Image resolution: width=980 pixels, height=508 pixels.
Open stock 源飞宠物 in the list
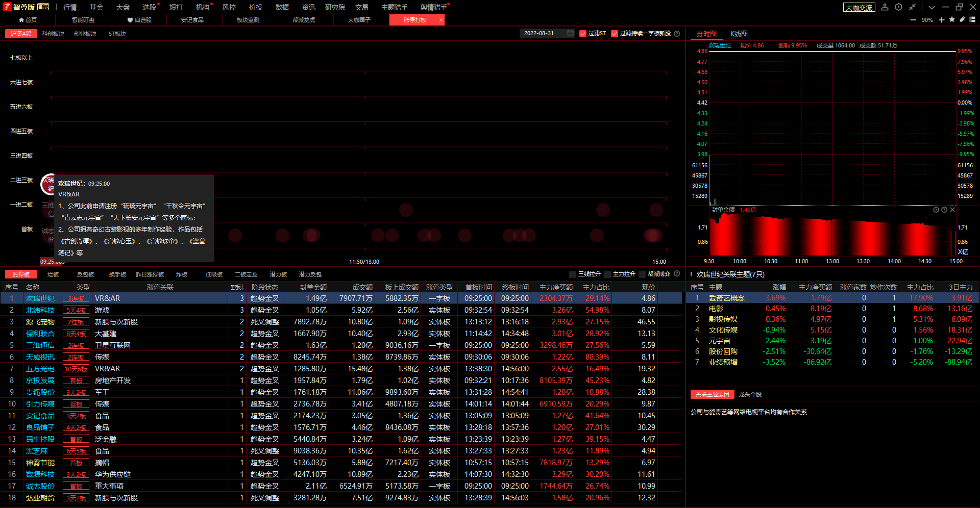coord(40,322)
